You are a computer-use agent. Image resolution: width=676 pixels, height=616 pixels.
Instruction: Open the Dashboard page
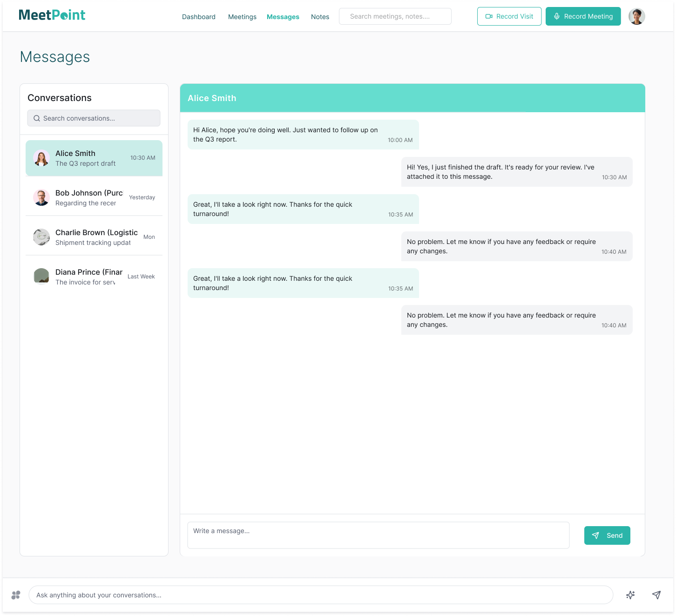[x=198, y=17]
